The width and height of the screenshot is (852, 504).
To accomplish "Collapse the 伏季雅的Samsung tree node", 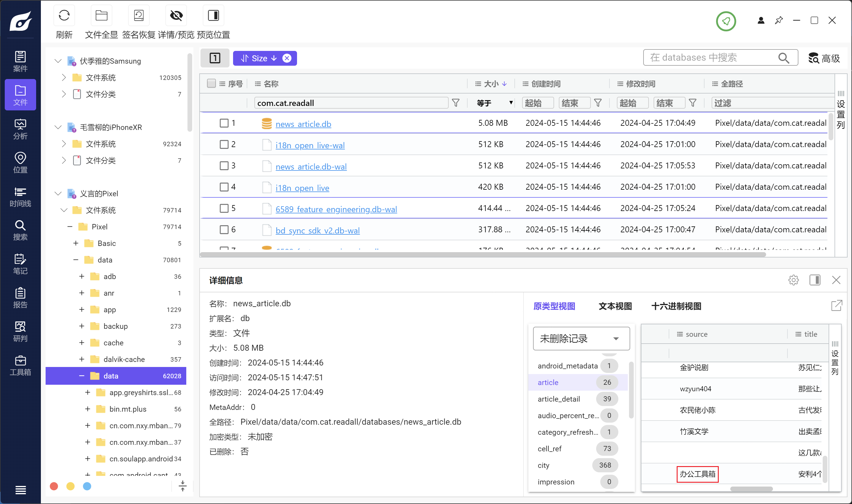I will [58, 61].
